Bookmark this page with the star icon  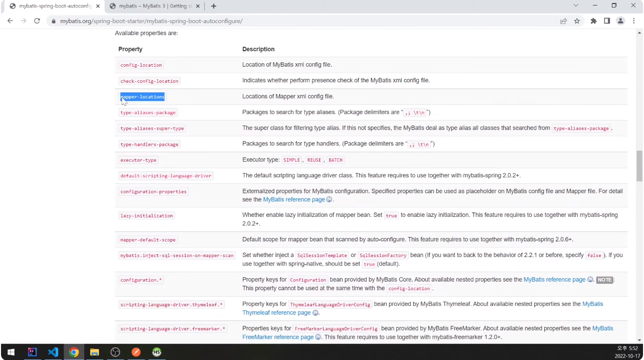(x=577, y=21)
